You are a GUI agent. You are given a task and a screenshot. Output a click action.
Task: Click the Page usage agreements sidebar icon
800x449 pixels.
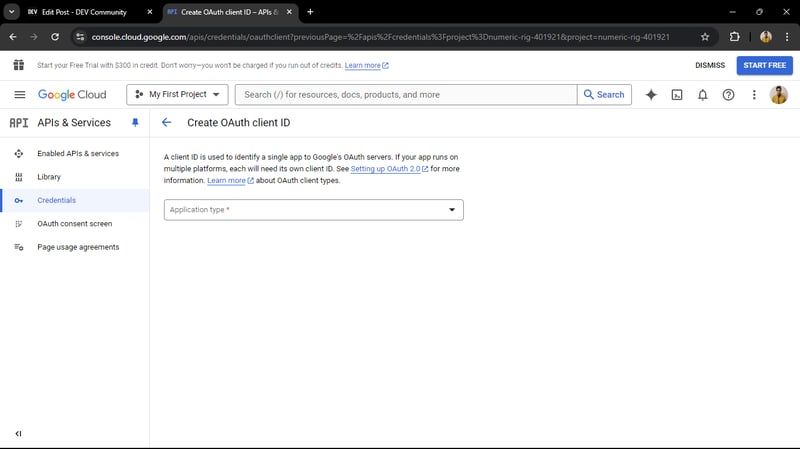pyautogui.click(x=19, y=247)
